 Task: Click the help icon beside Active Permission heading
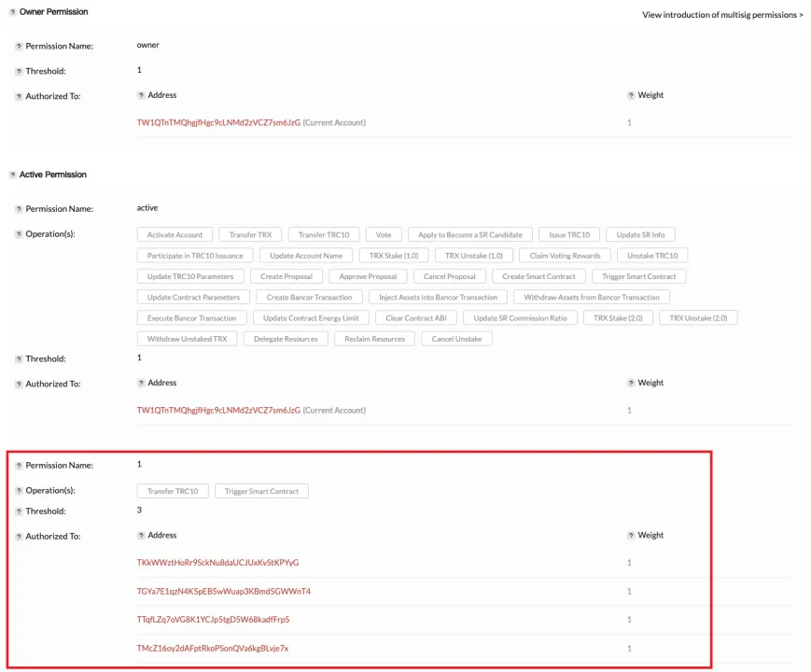pos(12,175)
